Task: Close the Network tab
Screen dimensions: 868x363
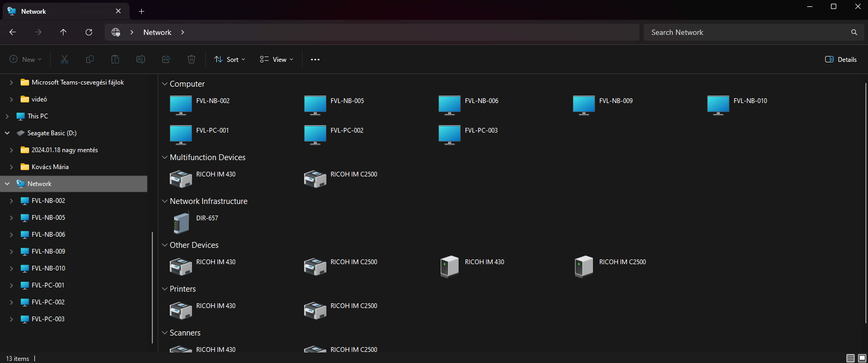Action: pos(118,11)
